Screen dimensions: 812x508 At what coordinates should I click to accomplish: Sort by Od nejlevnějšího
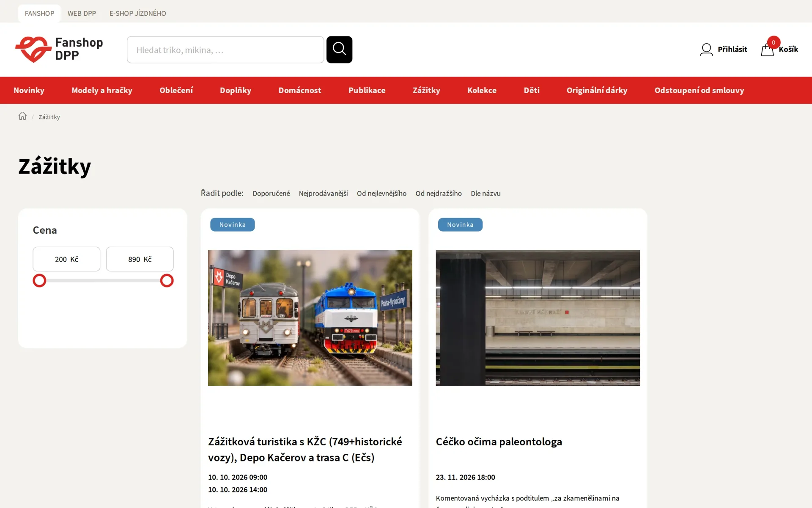point(381,193)
